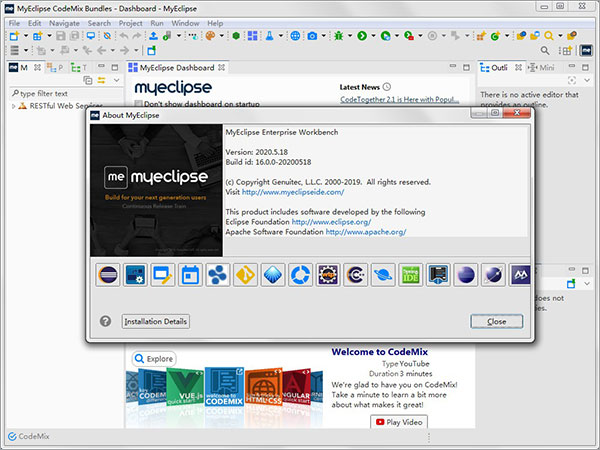Open the www.apache.org link
Screen dimensions: 600x450
(366, 232)
